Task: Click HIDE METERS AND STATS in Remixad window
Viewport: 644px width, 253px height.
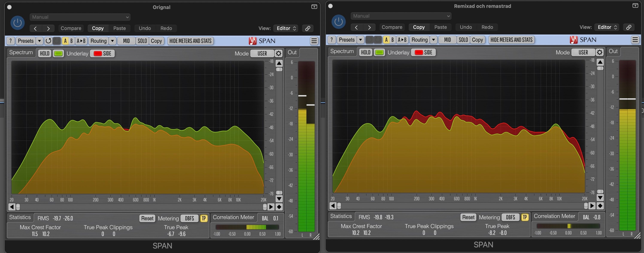Action: coord(511,40)
